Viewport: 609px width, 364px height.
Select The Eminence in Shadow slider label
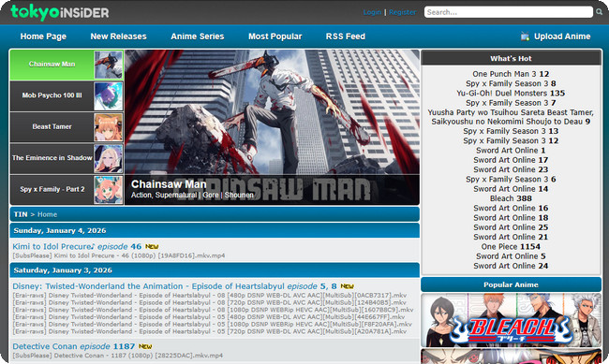pos(52,158)
